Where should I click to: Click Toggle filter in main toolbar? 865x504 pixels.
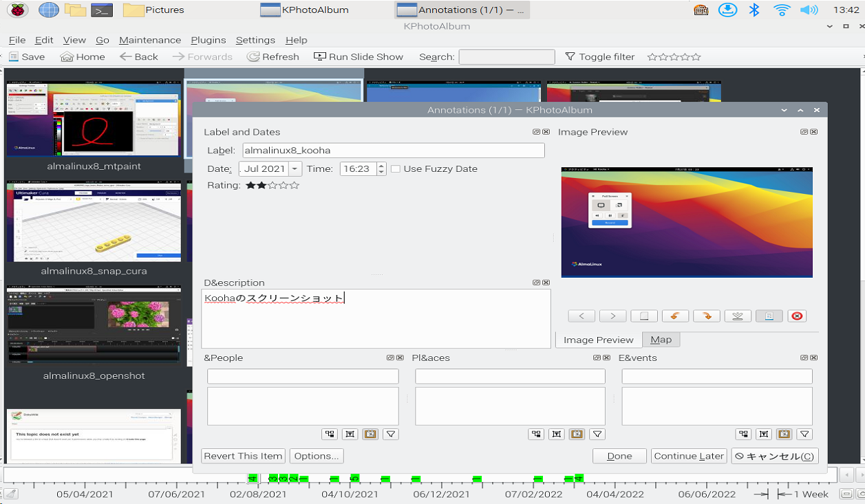[x=599, y=57]
